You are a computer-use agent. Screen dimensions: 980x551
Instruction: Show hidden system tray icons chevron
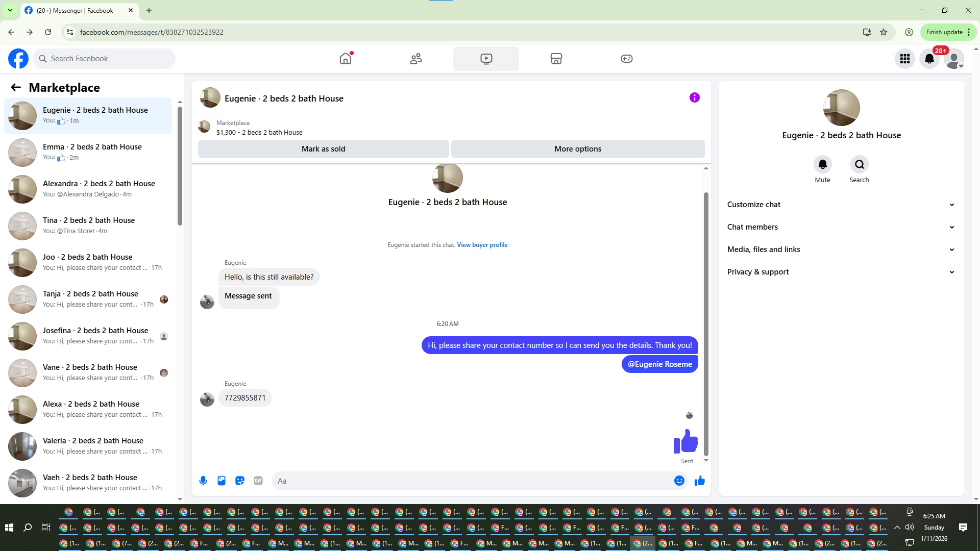(897, 528)
